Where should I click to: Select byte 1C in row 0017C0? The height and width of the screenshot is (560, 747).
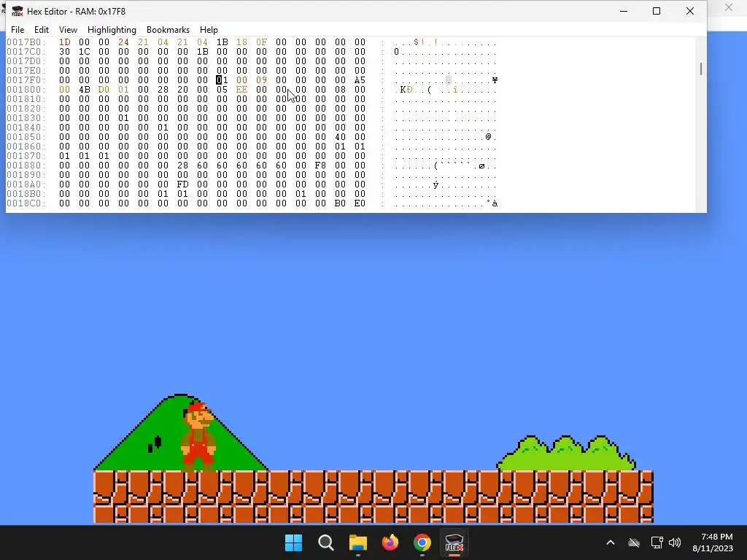coord(85,52)
